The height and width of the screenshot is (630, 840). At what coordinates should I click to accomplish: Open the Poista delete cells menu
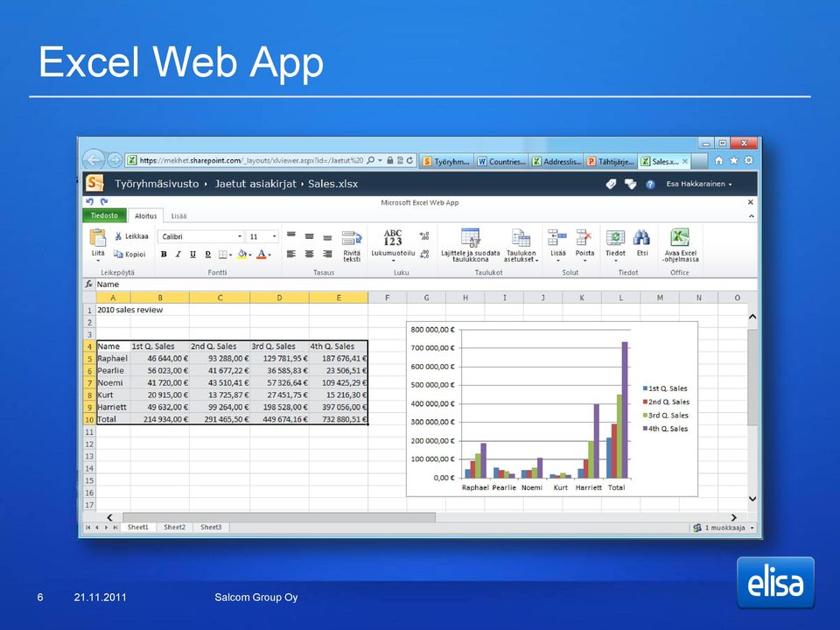point(584,245)
